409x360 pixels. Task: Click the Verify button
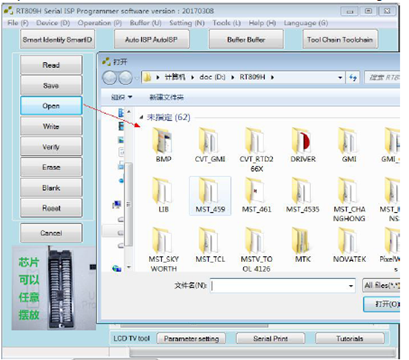pos(51,147)
